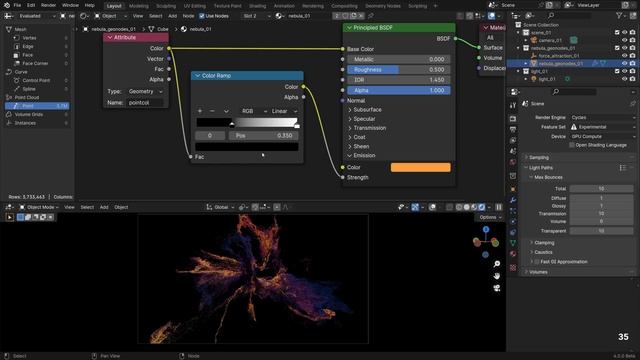Exclude light_01 collection via its checkbox
The image size is (640, 360).
(617, 71)
